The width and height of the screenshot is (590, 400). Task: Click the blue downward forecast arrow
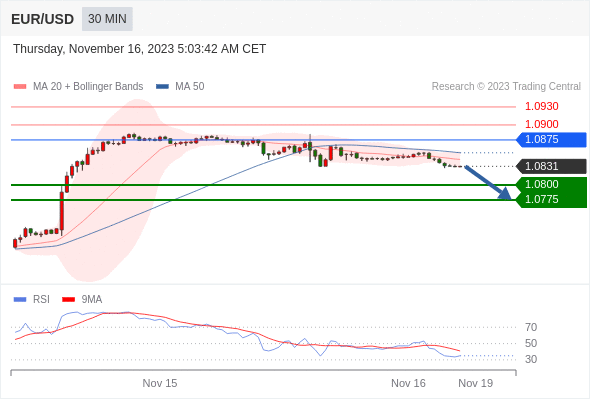pyautogui.click(x=488, y=182)
